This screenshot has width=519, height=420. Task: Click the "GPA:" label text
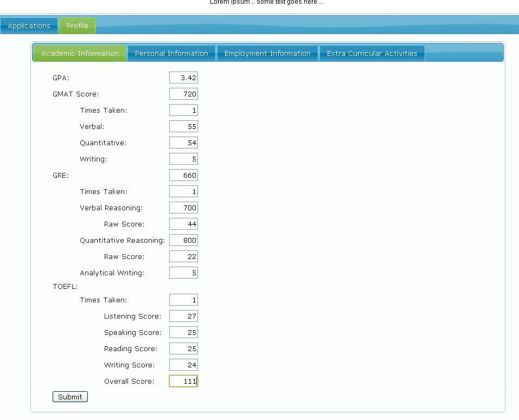pyautogui.click(x=61, y=78)
